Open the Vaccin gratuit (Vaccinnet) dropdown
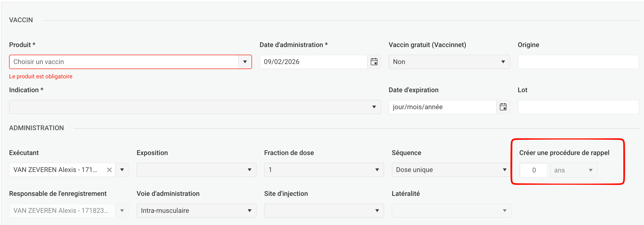Viewport: 644px width, 225px height. click(x=449, y=62)
